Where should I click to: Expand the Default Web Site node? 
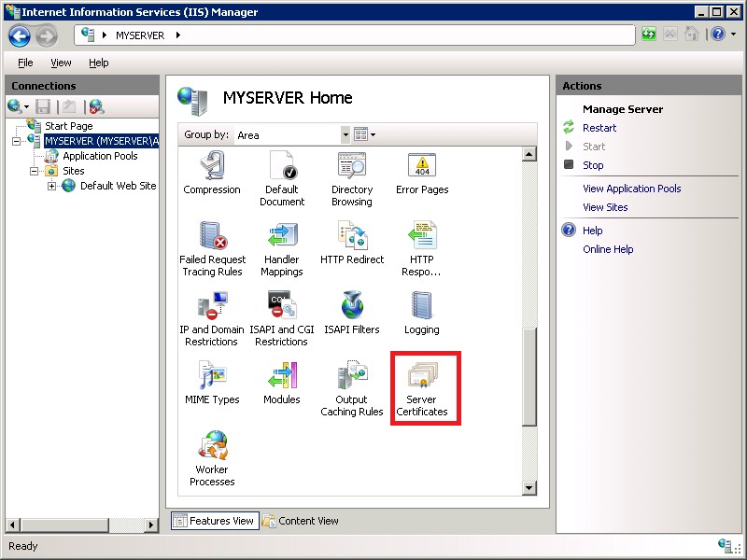click(52, 186)
